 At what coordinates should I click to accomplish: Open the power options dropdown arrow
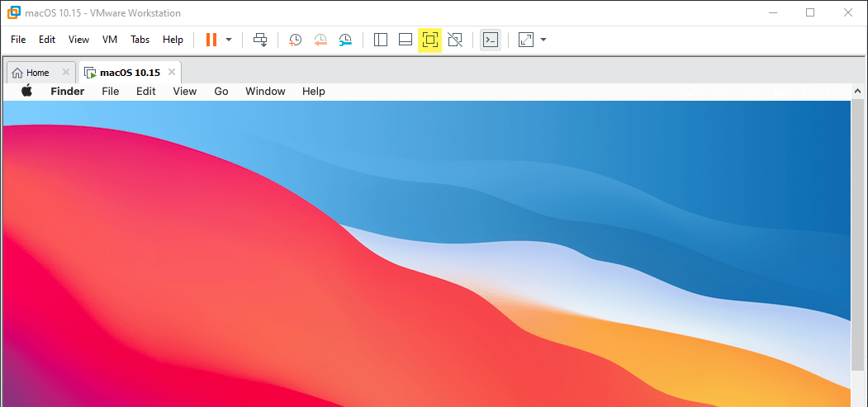(229, 40)
